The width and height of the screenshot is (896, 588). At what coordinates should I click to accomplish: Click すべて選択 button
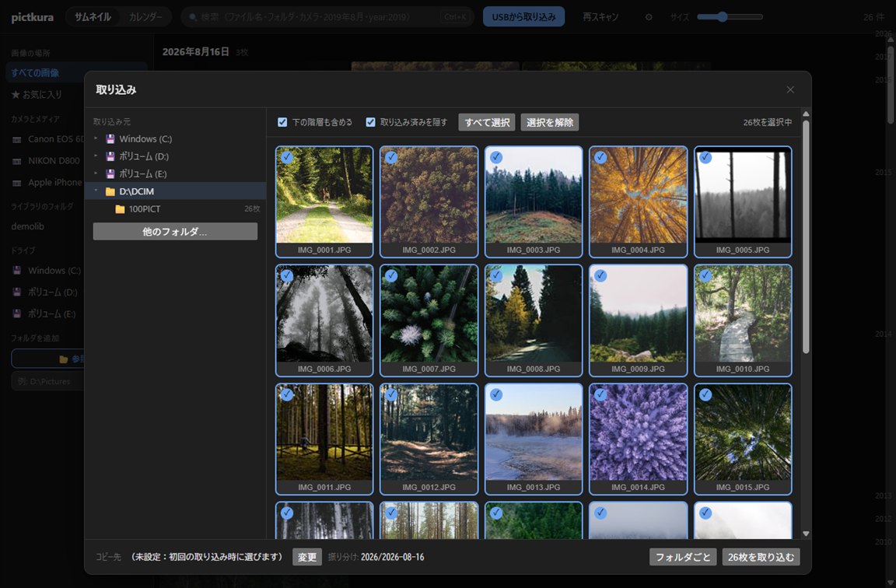(487, 122)
